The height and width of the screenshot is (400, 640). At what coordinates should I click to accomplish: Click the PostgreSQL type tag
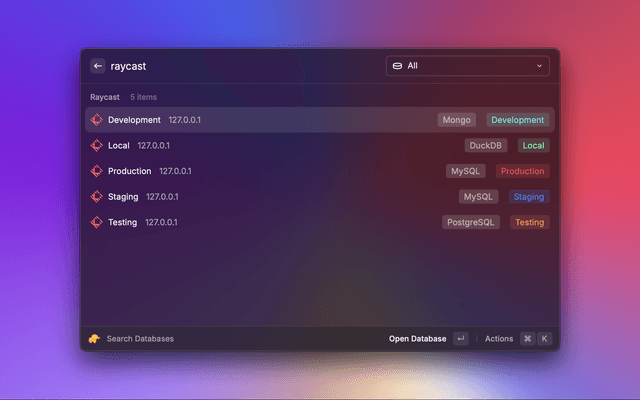(x=471, y=222)
